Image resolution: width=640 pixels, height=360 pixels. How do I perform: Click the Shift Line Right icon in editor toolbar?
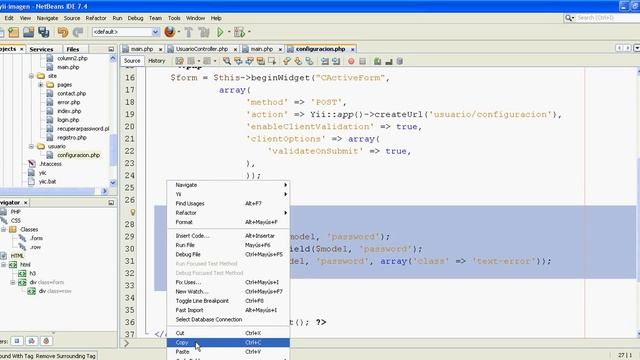[336, 61]
